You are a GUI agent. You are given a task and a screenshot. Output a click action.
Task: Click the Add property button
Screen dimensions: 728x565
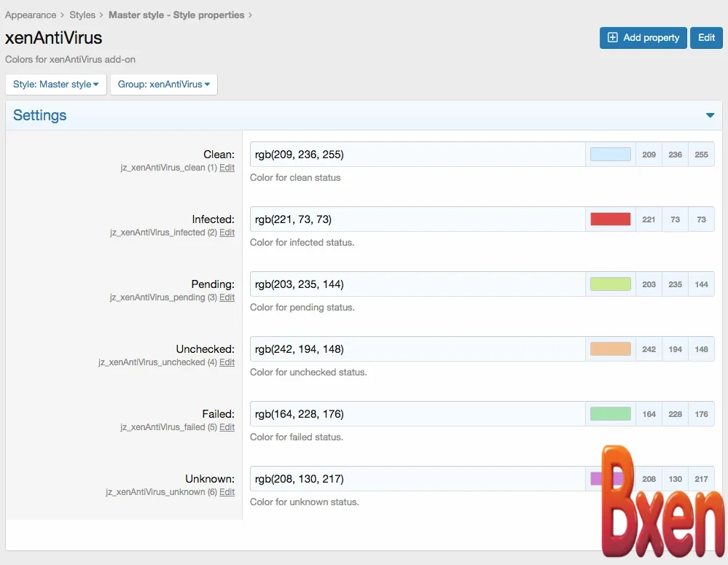643,38
